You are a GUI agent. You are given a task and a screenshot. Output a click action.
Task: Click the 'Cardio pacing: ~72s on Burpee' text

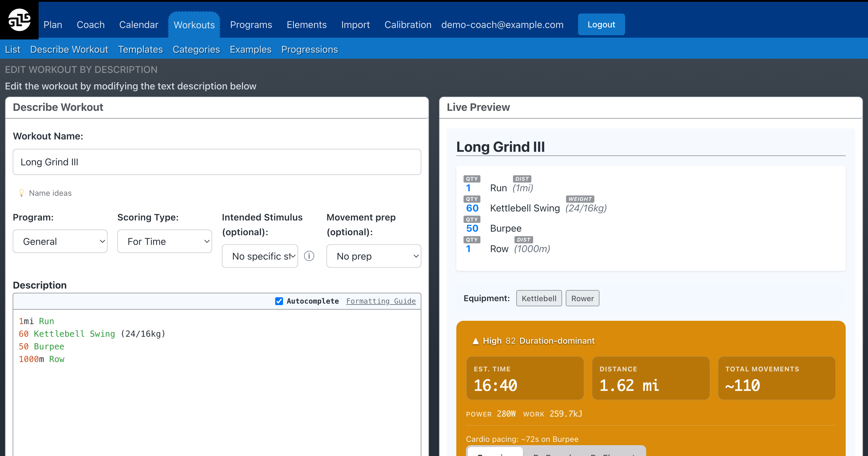[x=522, y=439]
